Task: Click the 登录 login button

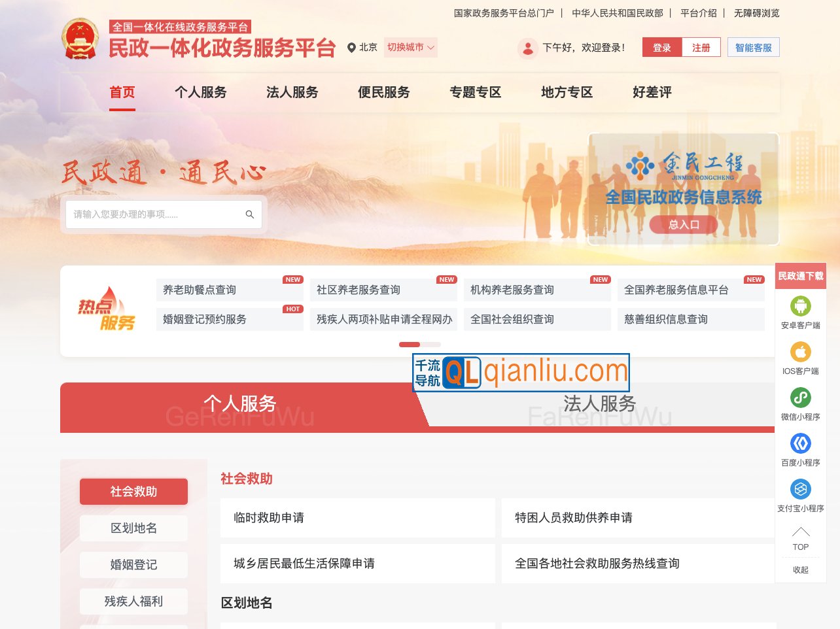Action: (x=661, y=47)
